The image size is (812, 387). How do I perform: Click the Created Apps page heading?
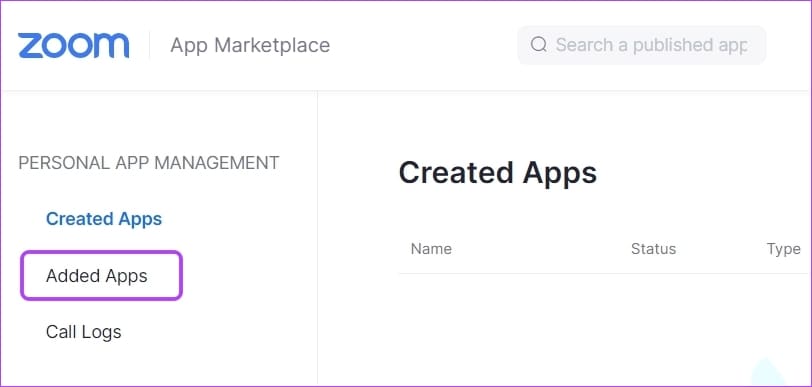pyautogui.click(x=498, y=173)
